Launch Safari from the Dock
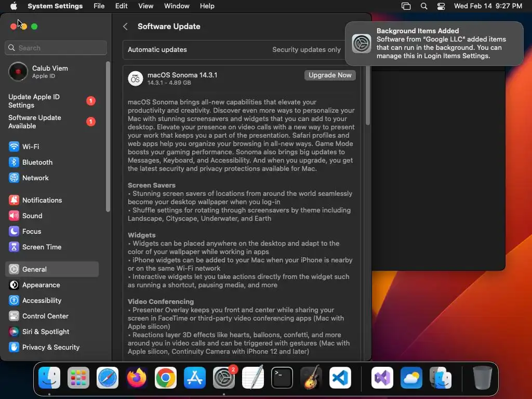 click(x=108, y=378)
